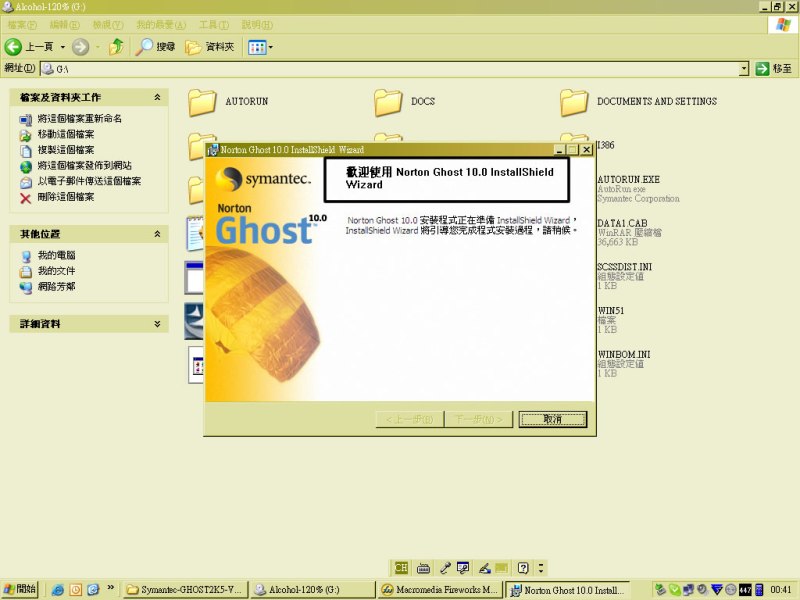This screenshot has width=800, height=600.
Task: Click 將這個檔案重新命名 rename link
Action: tap(80, 118)
